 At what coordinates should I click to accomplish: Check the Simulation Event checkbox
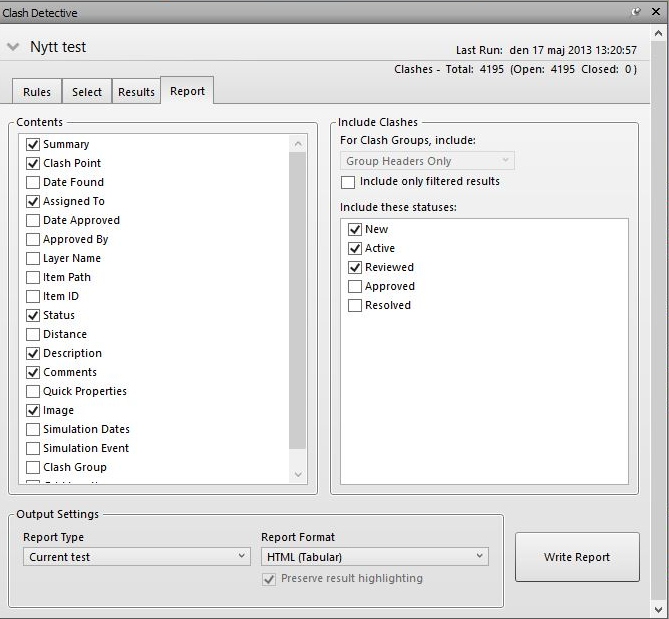[33, 448]
